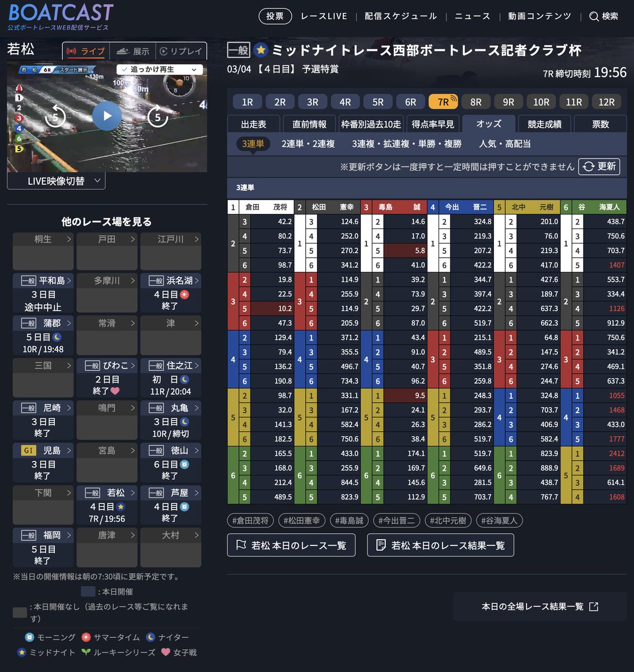Open 票数 tab
This screenshot has height=672, width=634.
point(600,124)
